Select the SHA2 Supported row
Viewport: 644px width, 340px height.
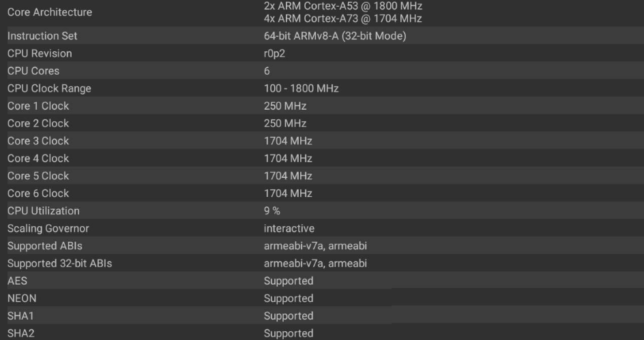[x=322, y=333]
